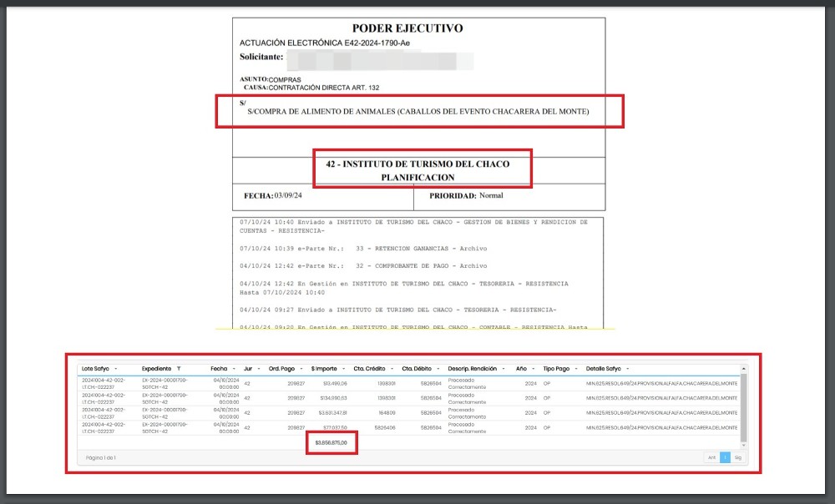Open the Fecha column dropdown arrow

[x=234, y=368]
